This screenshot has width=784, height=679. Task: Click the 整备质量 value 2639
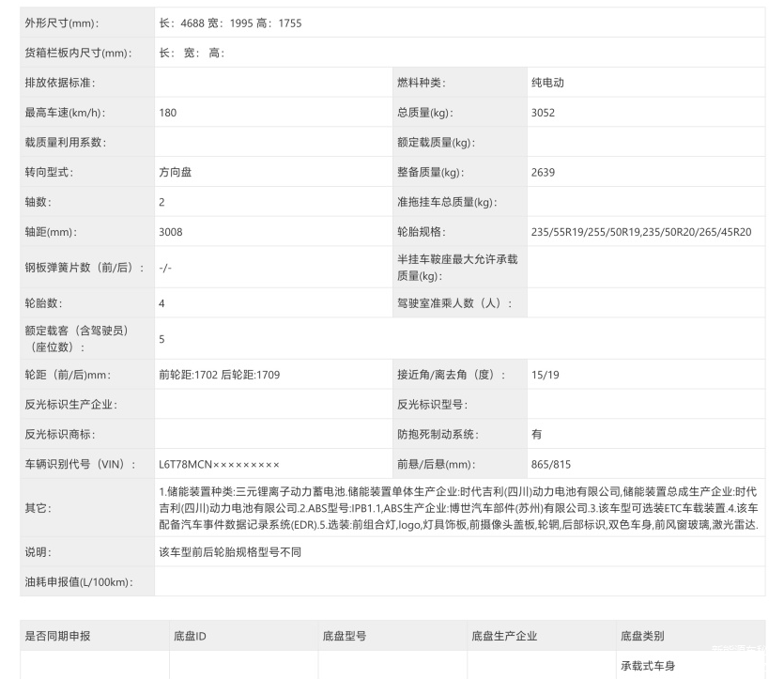click(x=544, y=173)
